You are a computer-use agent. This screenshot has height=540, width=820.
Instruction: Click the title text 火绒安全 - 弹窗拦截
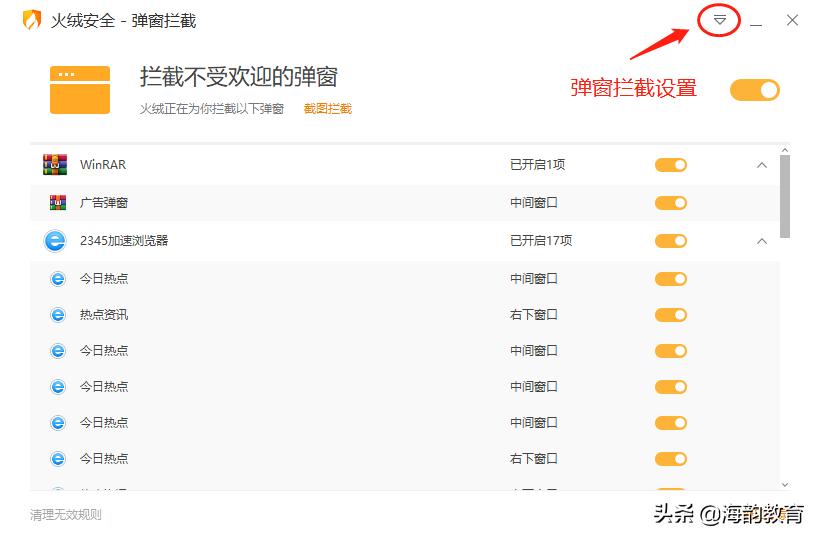coord(123,20)
